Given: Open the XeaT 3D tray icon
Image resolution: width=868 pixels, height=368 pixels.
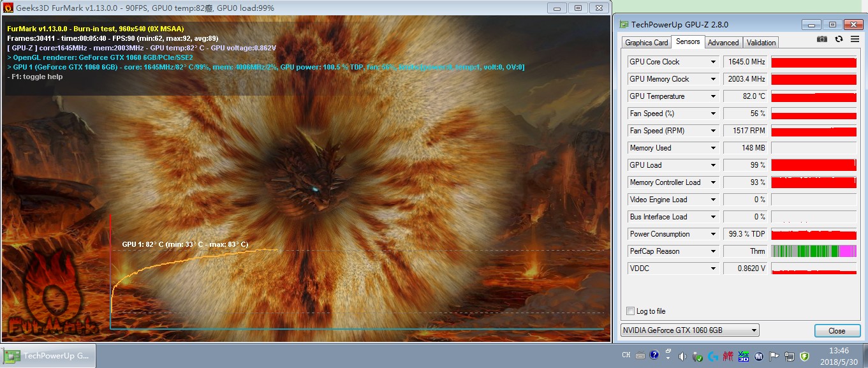Looking at the screenshot, I should point(743,356).
